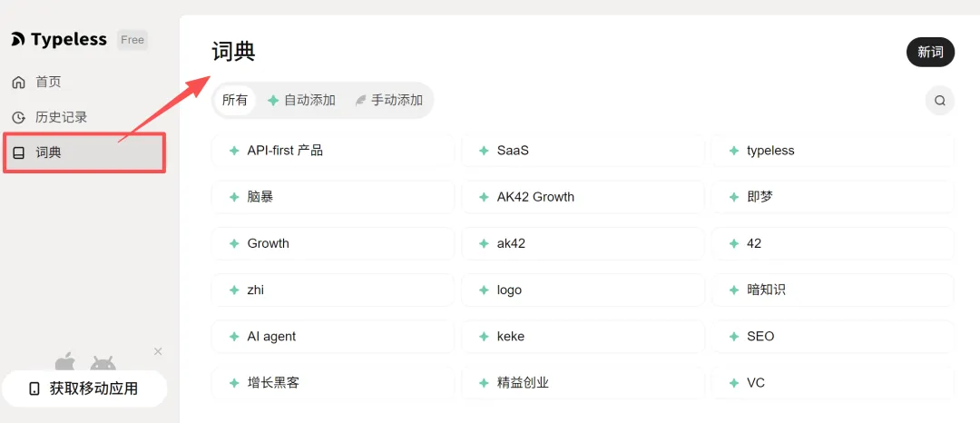The width and height of the screenshot is (980, 423).
Task: Select the keke word entry
Action: pos(583,336)
